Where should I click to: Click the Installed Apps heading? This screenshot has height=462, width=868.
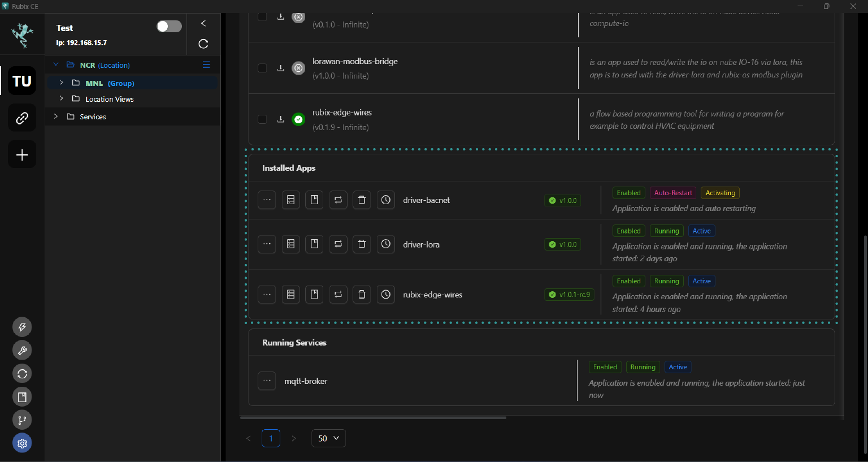(x=289, y=168)
